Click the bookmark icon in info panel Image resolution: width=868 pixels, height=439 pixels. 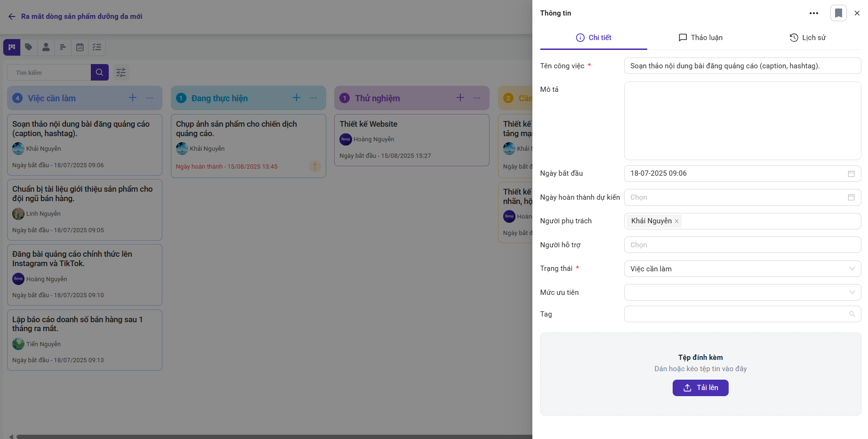click(x=838, y=13)
